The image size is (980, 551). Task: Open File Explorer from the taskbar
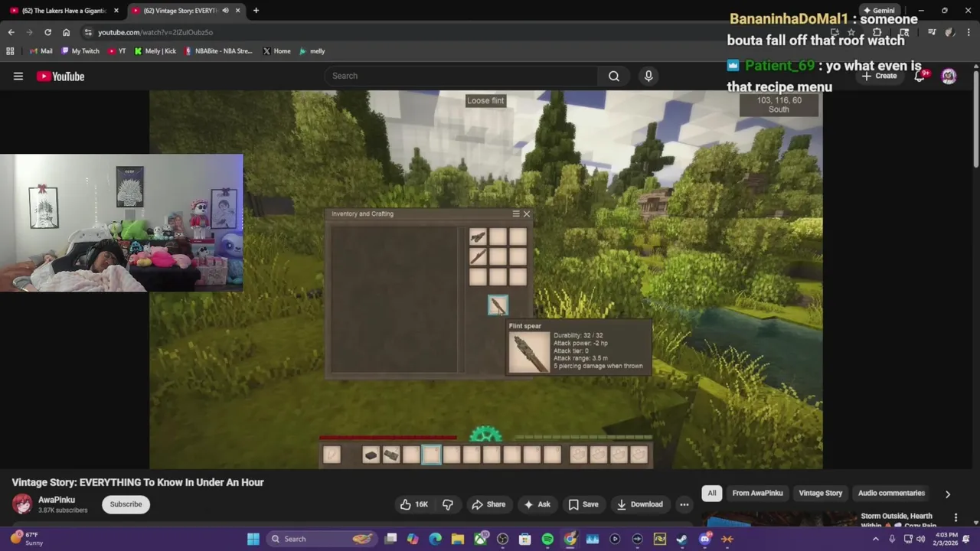point(458,539)
